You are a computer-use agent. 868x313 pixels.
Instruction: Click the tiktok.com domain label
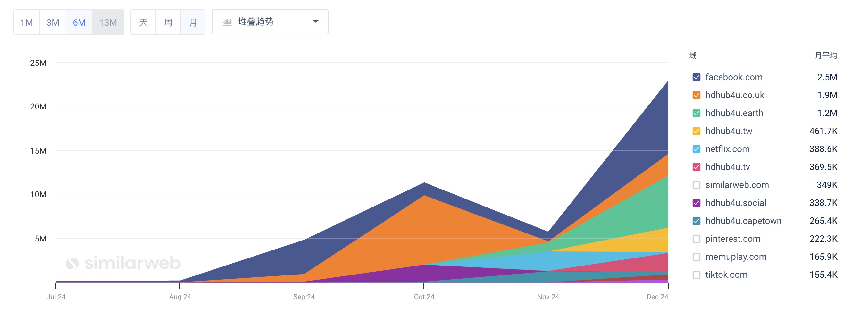click(x=726, y=275)
